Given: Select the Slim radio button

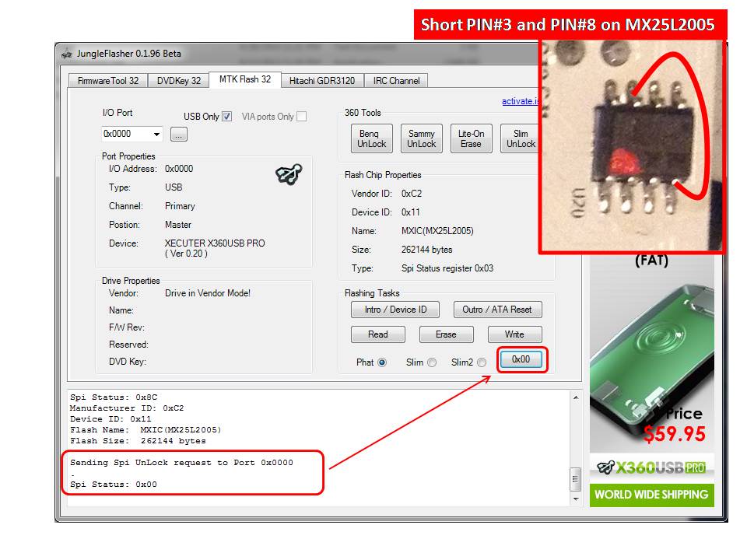Looking at the screenshot, I should (x=432, y=363).
